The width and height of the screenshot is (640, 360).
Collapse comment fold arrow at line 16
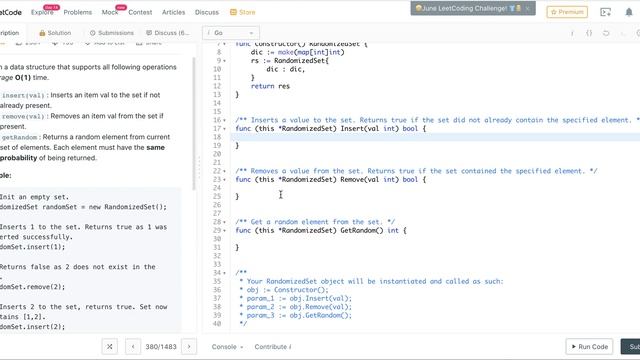point(224,120)
